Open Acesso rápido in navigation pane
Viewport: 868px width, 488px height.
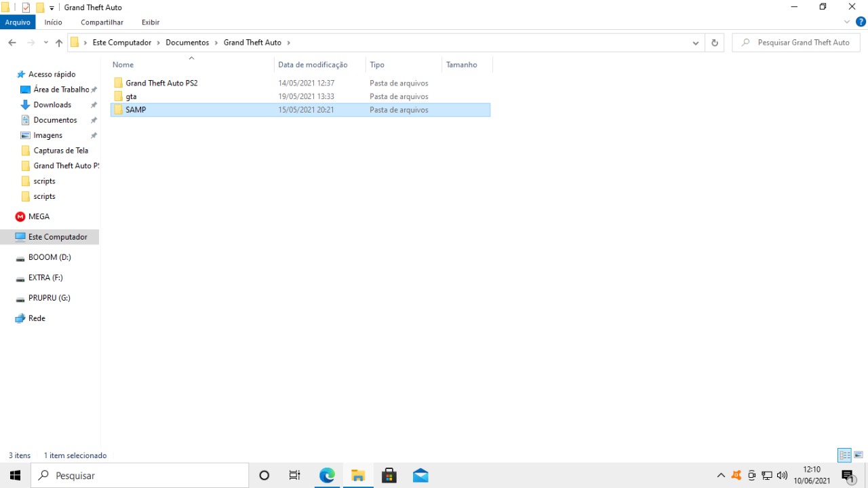(51, 74)
